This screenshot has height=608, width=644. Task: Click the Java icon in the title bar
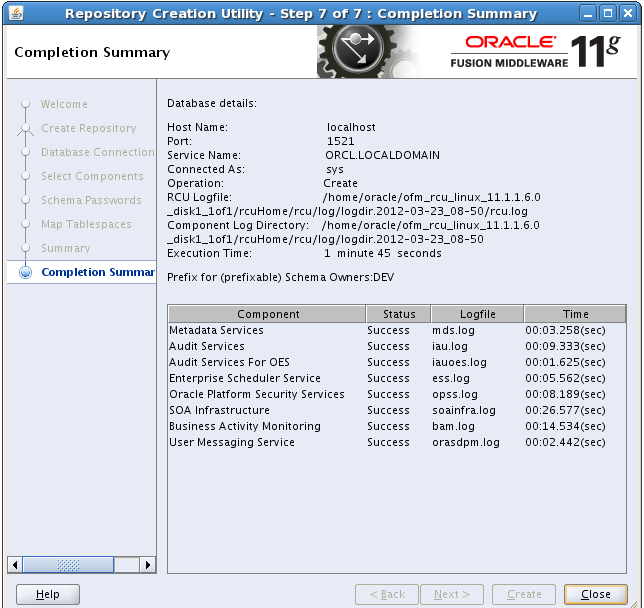[16, 13]
